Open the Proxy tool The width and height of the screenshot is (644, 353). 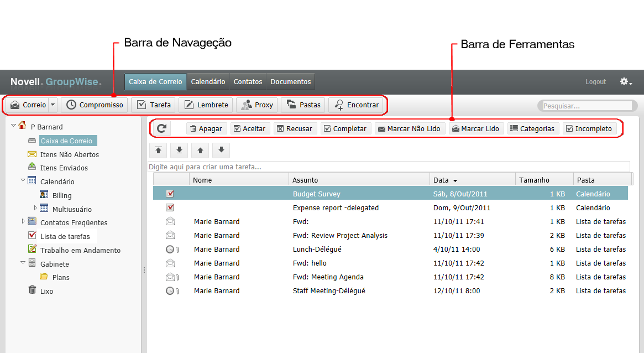coord(257,105)
